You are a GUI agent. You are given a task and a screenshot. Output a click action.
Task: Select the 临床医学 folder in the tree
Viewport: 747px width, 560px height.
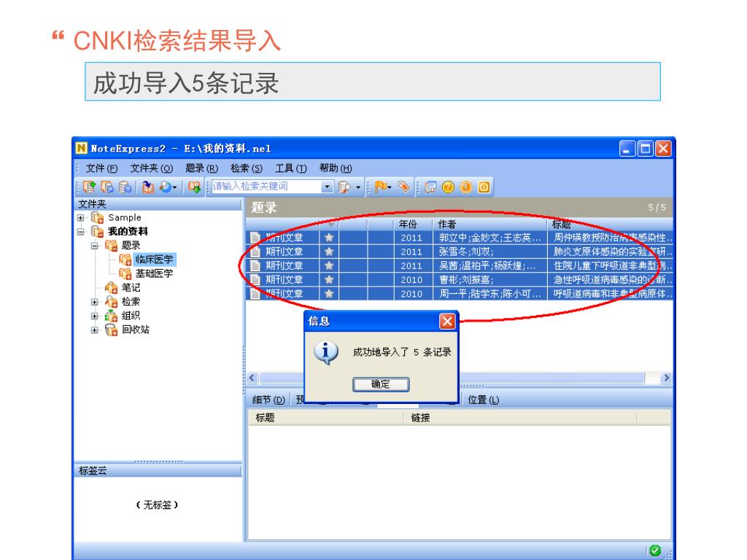pos(154,260)
